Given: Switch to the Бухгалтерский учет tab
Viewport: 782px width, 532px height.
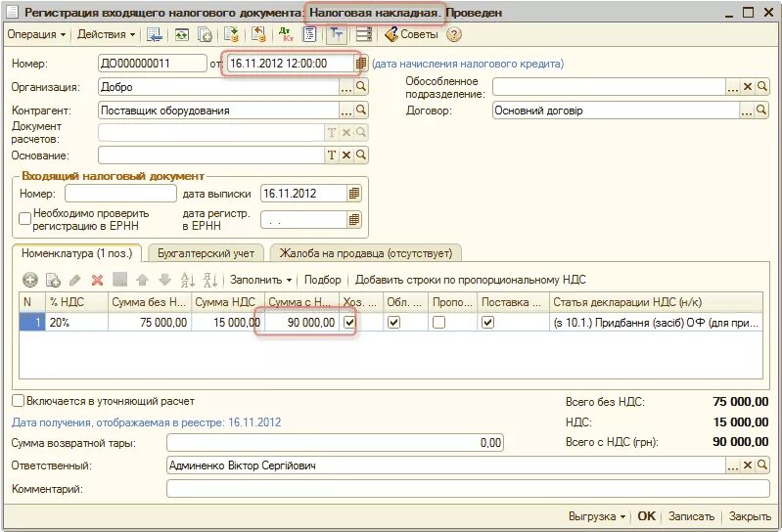Looking at the screenshot, I should click(x=206, y=253).
